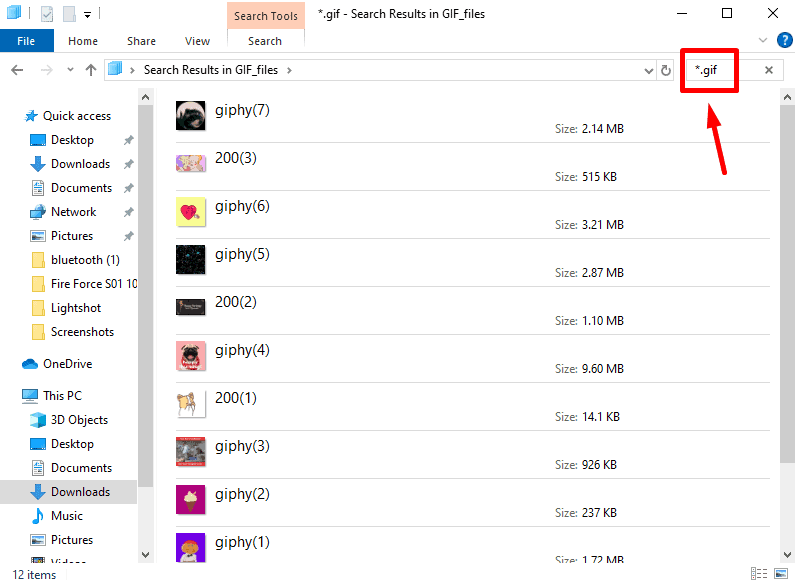
Task: Click file list scroll down arrow
Action: (x=787, y=555)
